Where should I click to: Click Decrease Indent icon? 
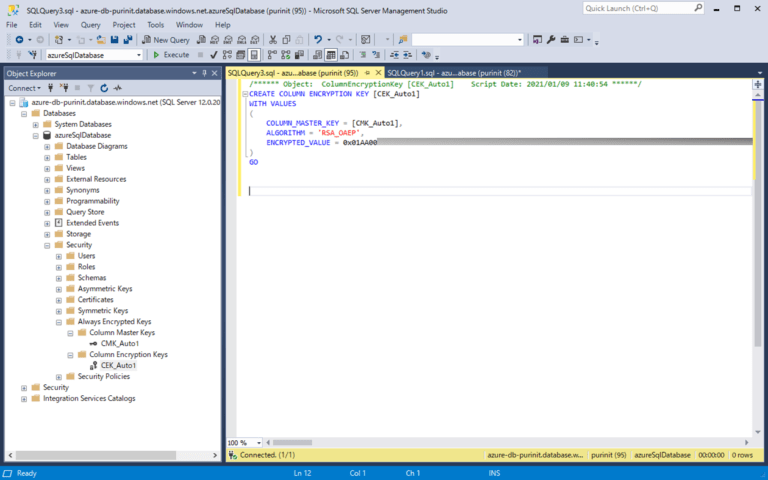pos(394,55)
